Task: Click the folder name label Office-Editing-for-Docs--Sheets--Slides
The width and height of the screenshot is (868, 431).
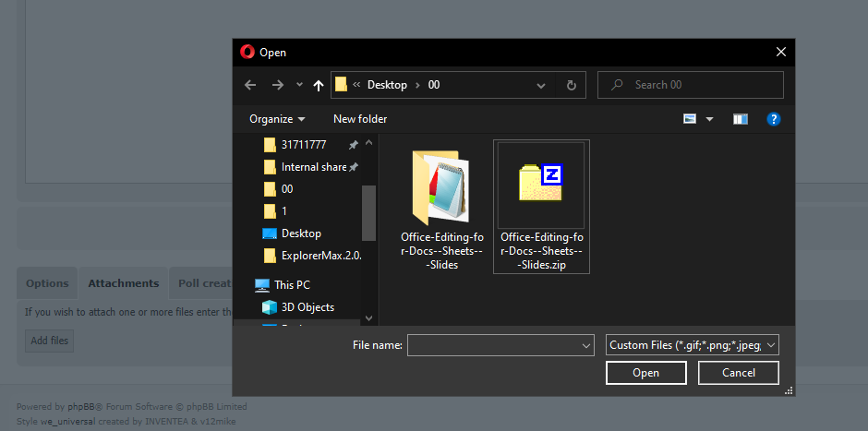Action: 441,251
